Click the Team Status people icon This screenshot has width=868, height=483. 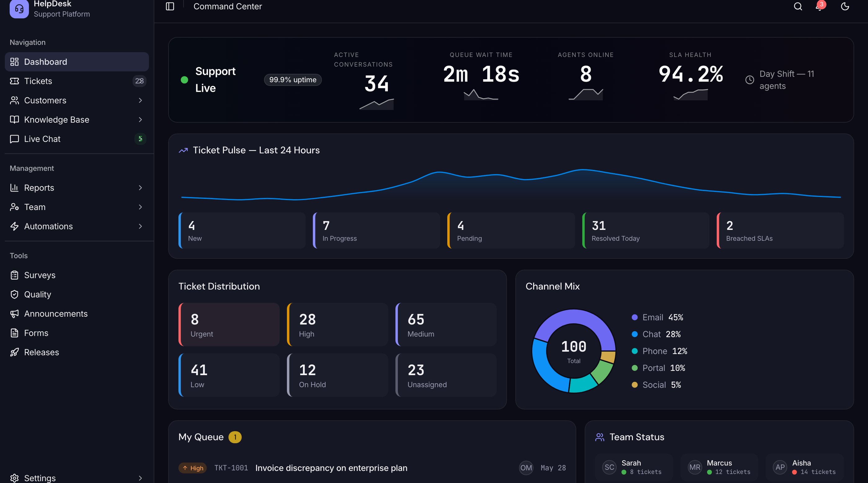point(600,437)
